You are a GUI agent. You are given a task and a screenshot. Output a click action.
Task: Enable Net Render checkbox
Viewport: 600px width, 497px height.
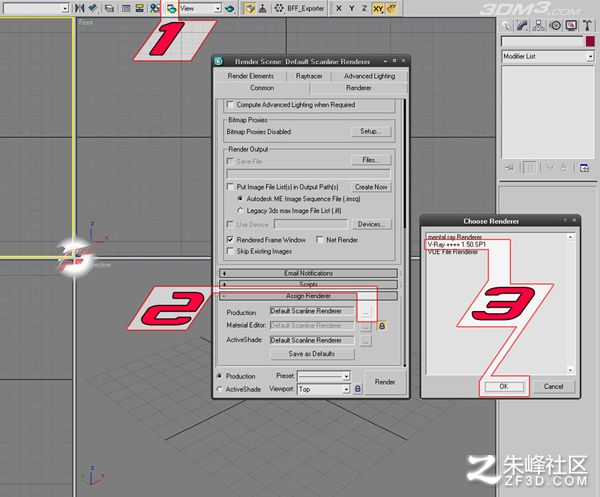coord(320,240)
